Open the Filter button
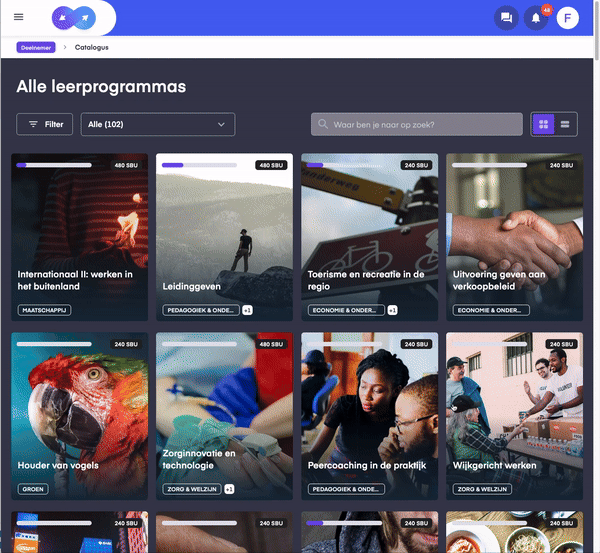 (44, 124)
